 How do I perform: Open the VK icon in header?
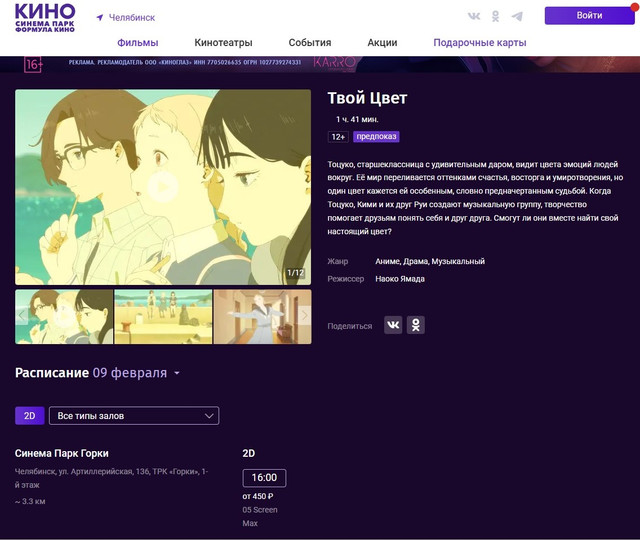(474, 16)
